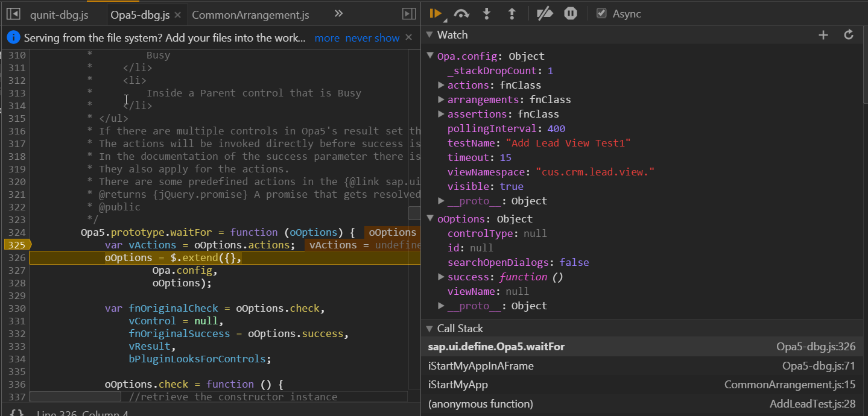Select the sap.ui.define.Opa5.waitFor stack frame
The image size is (868, 416).
[644, 347]
